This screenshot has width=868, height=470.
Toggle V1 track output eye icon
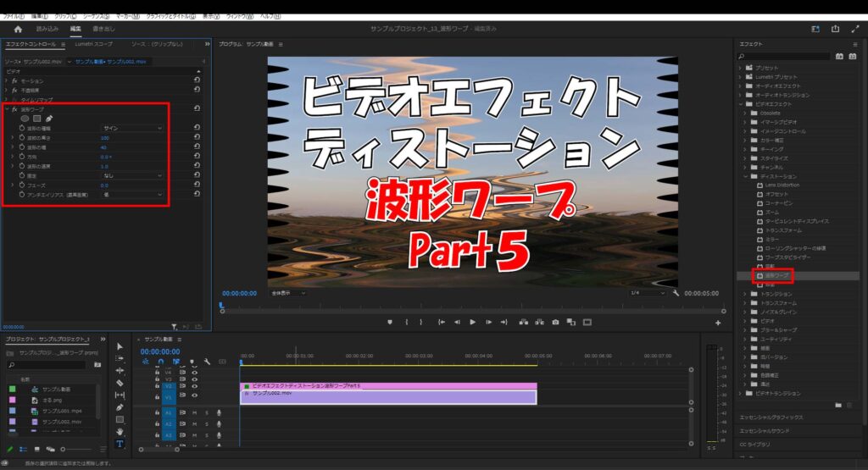194,396
